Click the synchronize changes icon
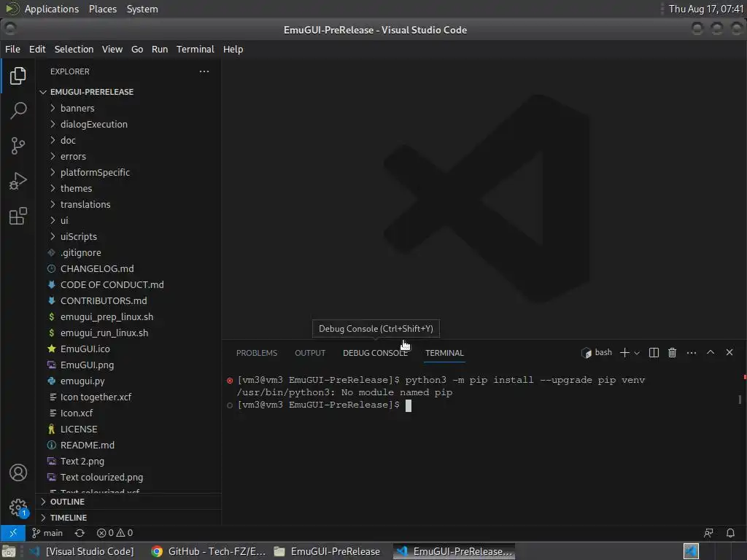This screenshot has height=560, width=747. point(80,533)
